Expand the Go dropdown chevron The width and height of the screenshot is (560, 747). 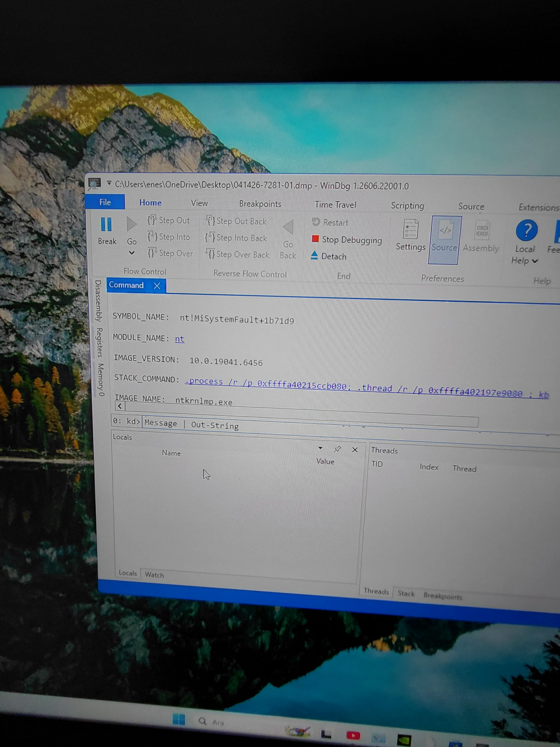tap(132, 253)
